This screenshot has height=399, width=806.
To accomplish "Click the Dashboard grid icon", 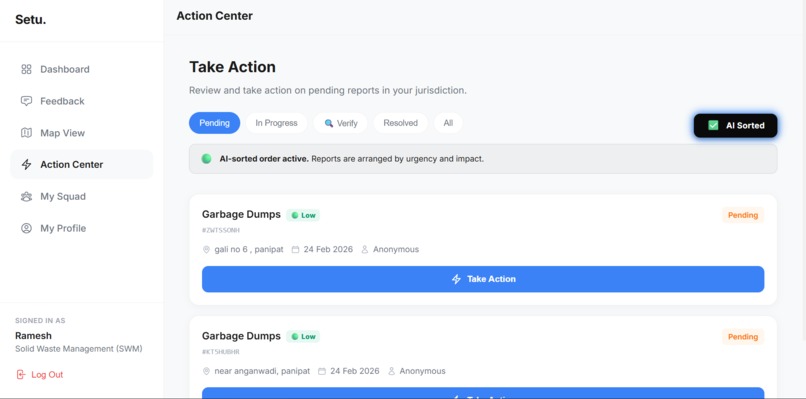I will [26, 69].
